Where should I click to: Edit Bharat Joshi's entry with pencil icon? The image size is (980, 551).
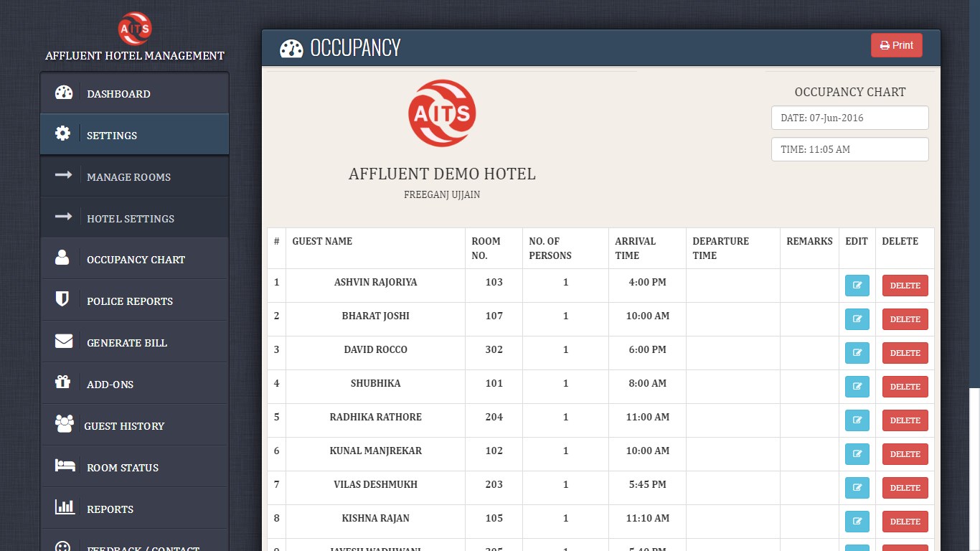[x=857, y=319]
